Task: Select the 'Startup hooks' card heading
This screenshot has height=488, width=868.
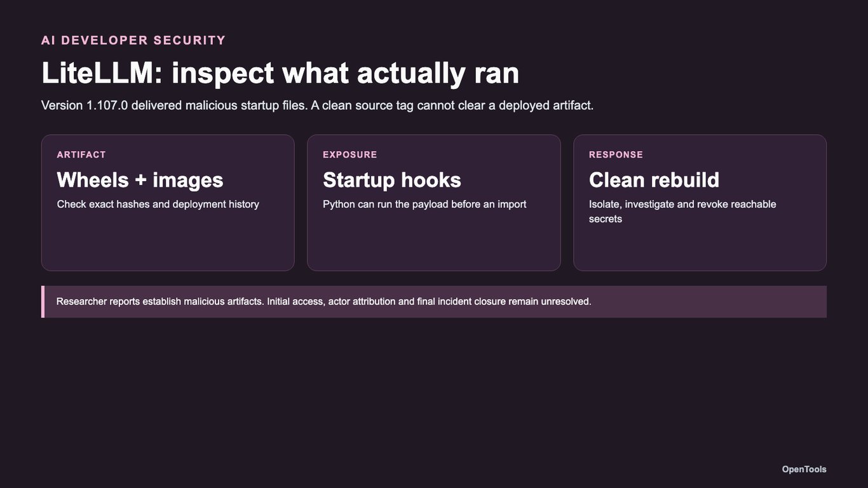Action: point(392,180)
